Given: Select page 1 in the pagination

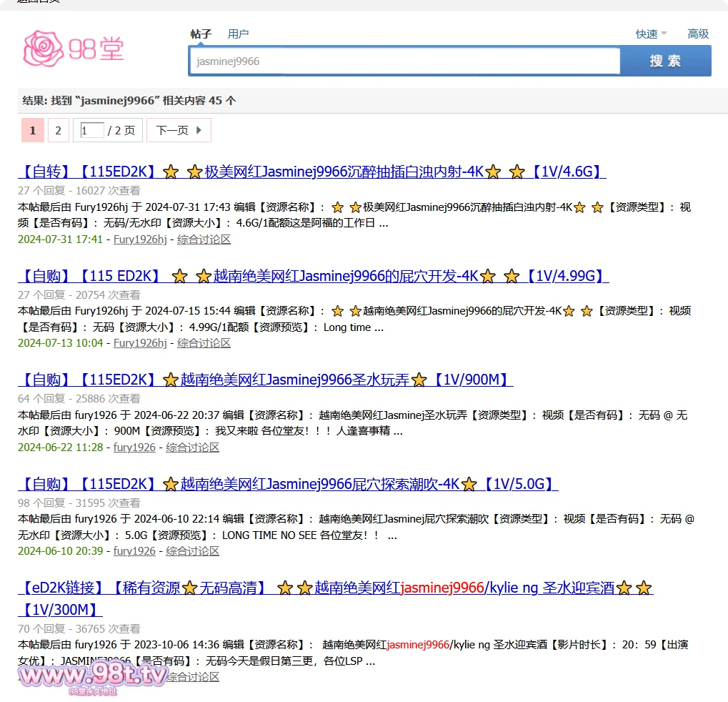Looking at the screenshot, I should tap(33, 130).
